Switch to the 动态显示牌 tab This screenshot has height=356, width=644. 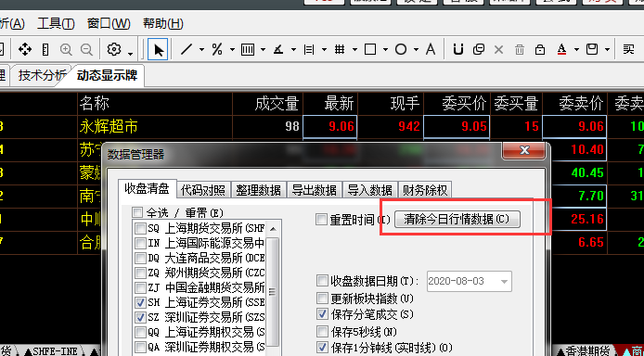107,75
